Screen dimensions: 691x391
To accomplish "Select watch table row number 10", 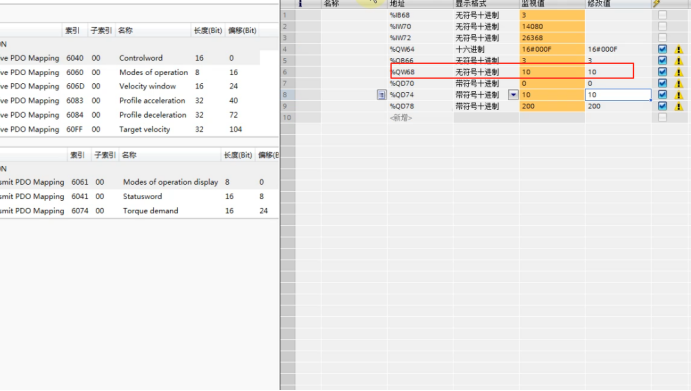I will pos(287,118).
